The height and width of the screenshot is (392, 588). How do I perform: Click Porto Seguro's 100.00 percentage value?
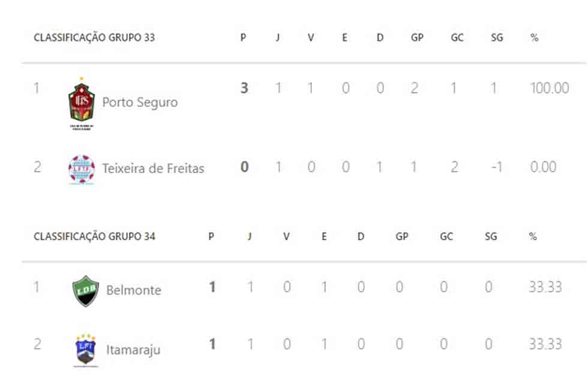[550, 88]
